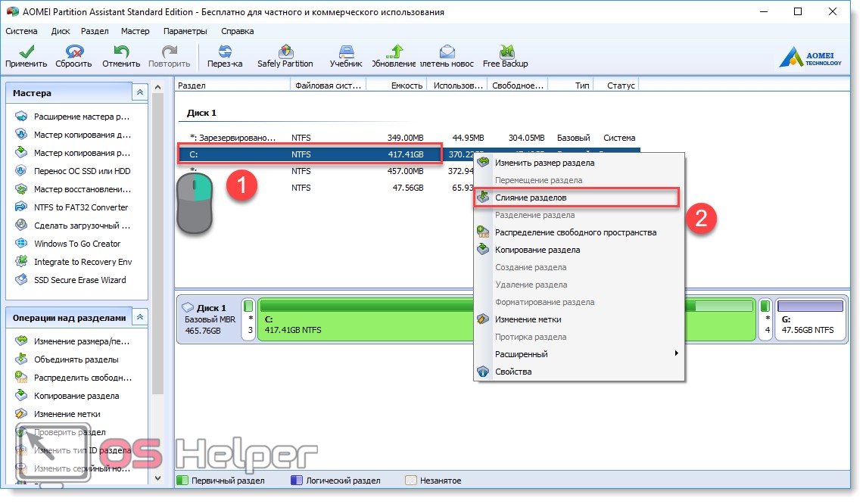
Task: Select Слияние разделов in context menu
Action: pos(531,198)
